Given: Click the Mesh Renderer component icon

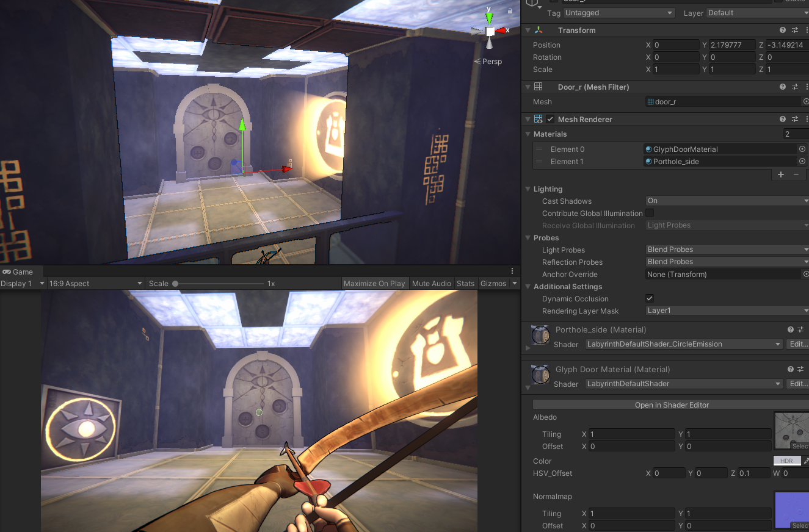Looking at the screenshot, I should click(x=538, y=119).
